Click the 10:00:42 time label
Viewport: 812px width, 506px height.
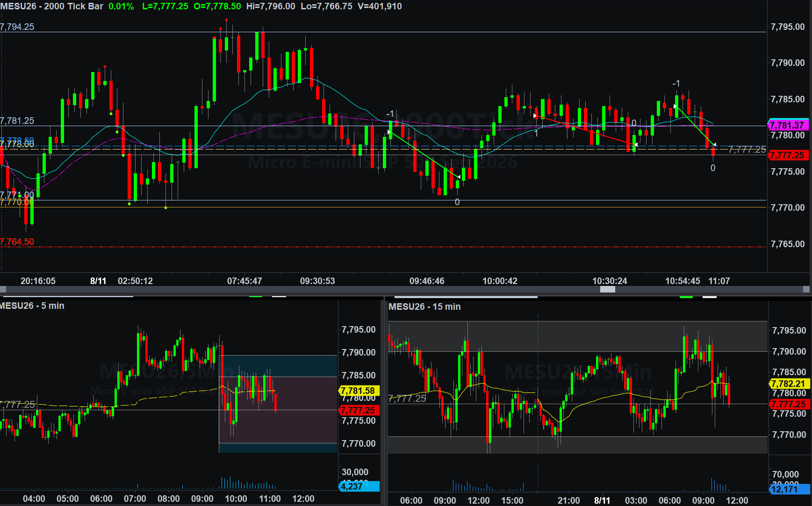500,281
